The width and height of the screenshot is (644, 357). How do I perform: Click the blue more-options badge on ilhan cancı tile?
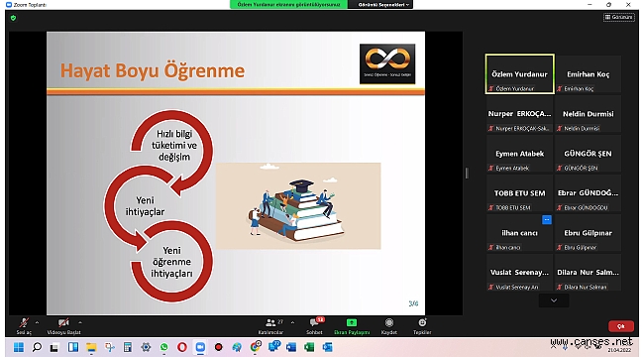pyautogui.click(x=546, y=220)
